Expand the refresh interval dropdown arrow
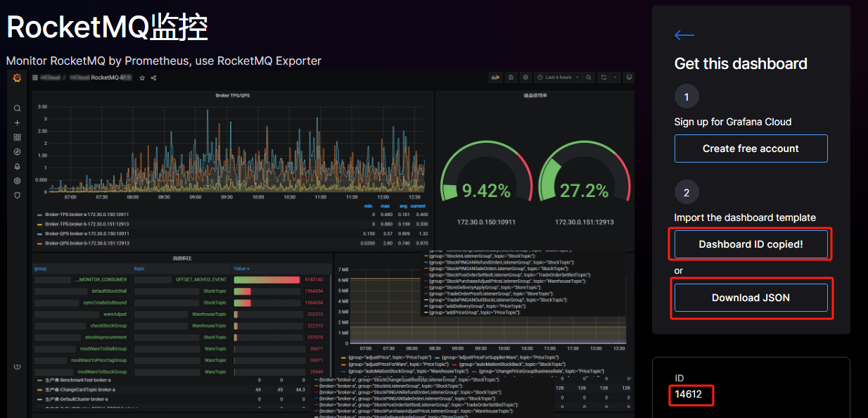Viewport: 868px width, 418px height. click(x=615, y=77)
